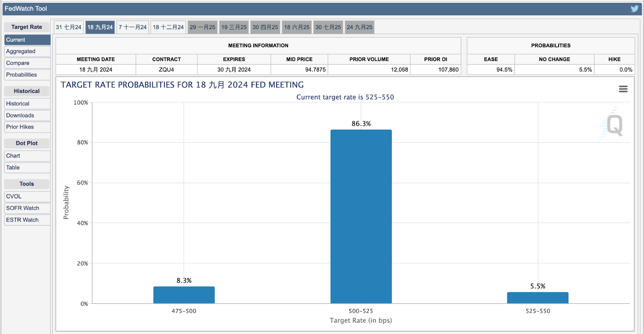The image size is (644, 334).
Task: Open the Probabilities sidebar item
Action: point(27,75)
